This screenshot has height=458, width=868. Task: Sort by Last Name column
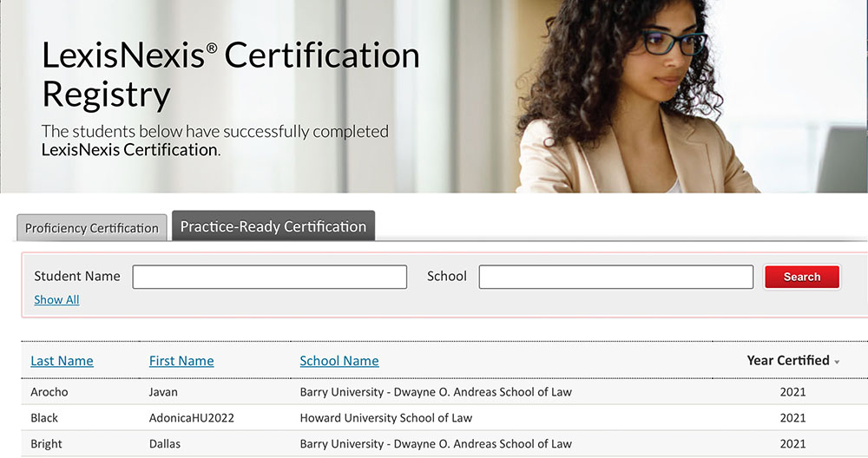62,361
